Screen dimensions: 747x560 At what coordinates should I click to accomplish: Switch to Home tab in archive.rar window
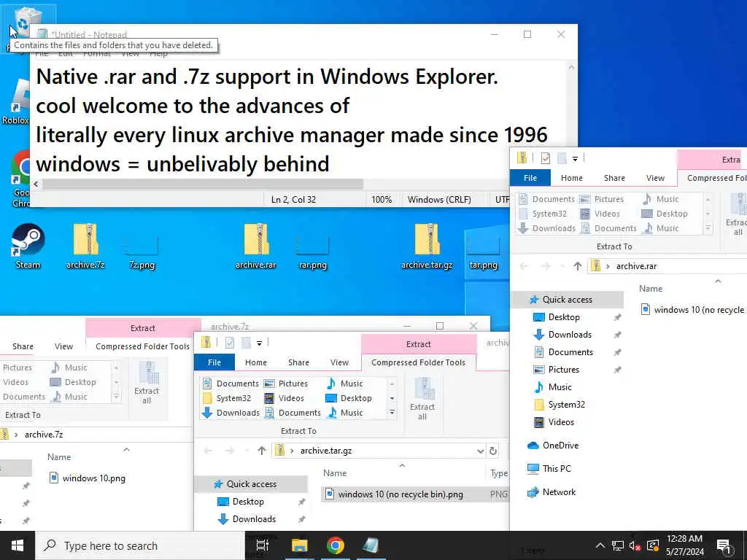tap(572, 178)
